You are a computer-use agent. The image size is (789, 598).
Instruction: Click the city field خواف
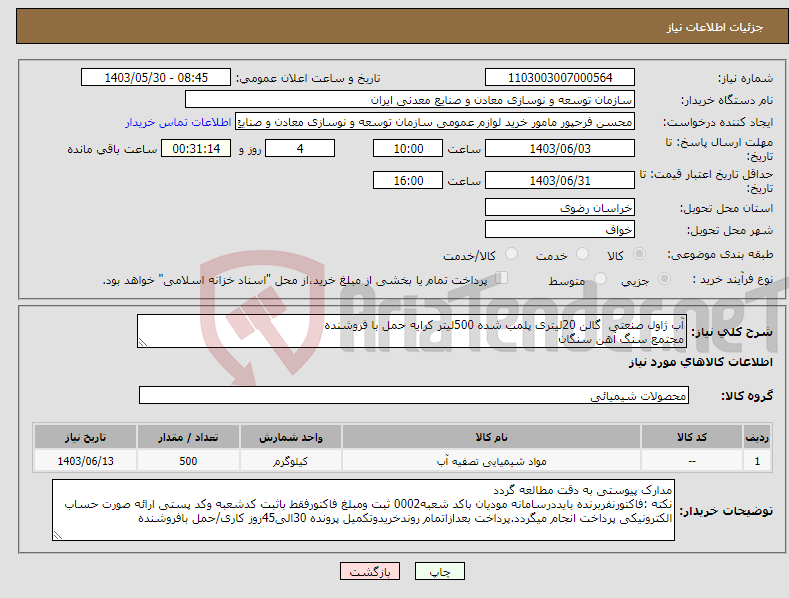coord(560,230)
